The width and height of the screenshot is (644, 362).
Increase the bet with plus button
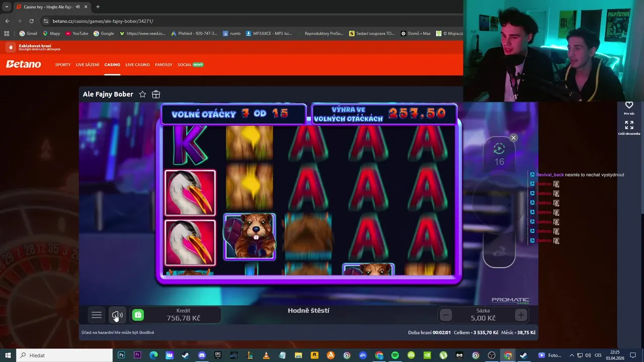coord(521,315)
